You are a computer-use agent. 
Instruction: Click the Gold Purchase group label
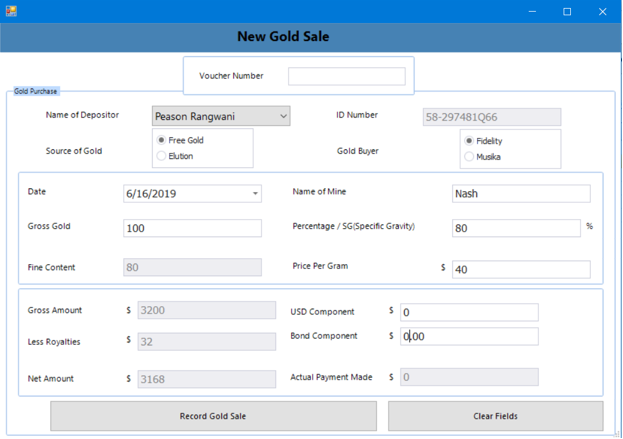click(36, 91)
